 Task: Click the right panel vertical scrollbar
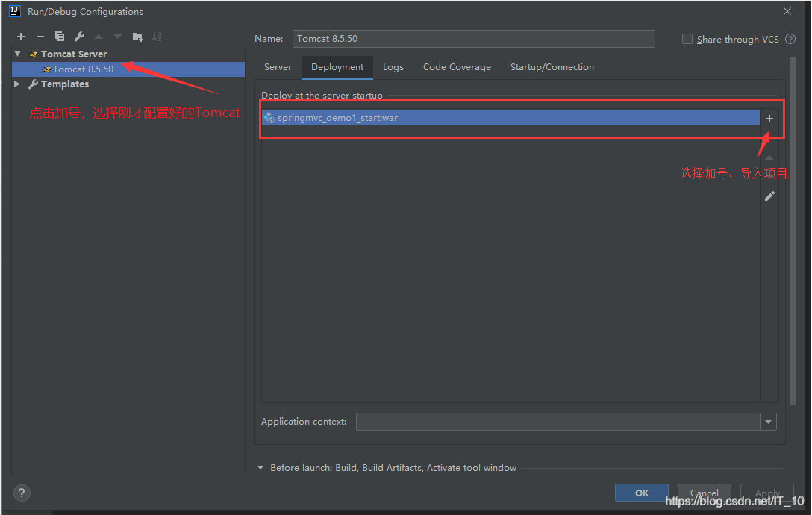792,231
